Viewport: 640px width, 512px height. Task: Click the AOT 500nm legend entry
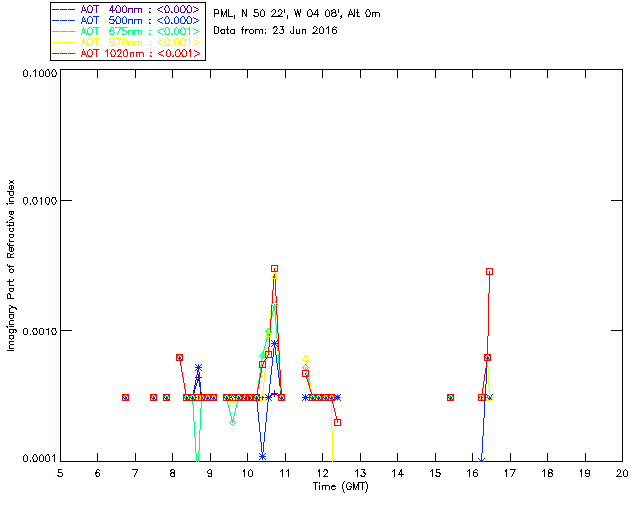click(126, 20)
